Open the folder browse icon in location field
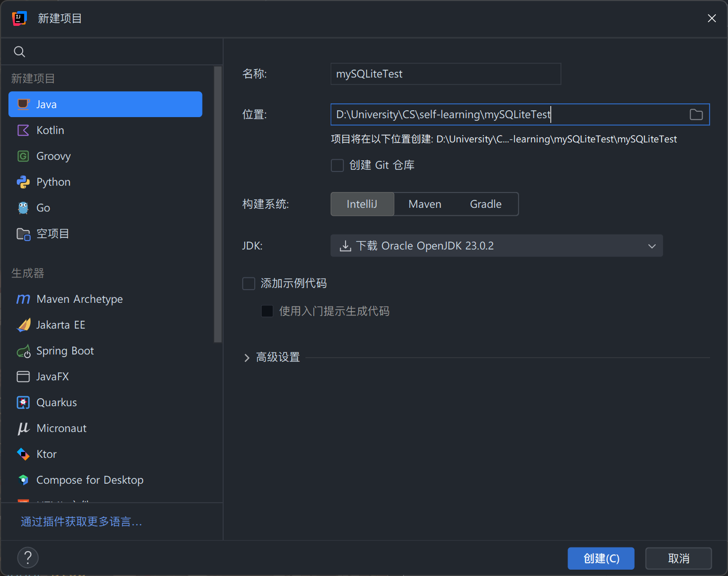This screenshot has width=728, height=576. 696,114
